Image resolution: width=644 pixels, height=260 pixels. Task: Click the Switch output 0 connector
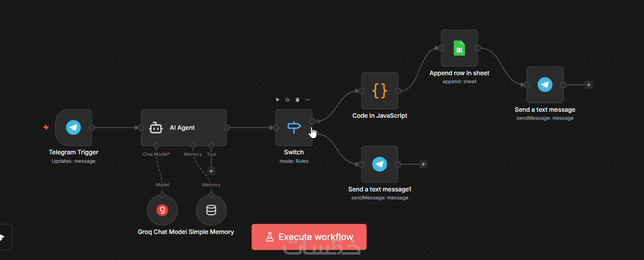(312, 121)
